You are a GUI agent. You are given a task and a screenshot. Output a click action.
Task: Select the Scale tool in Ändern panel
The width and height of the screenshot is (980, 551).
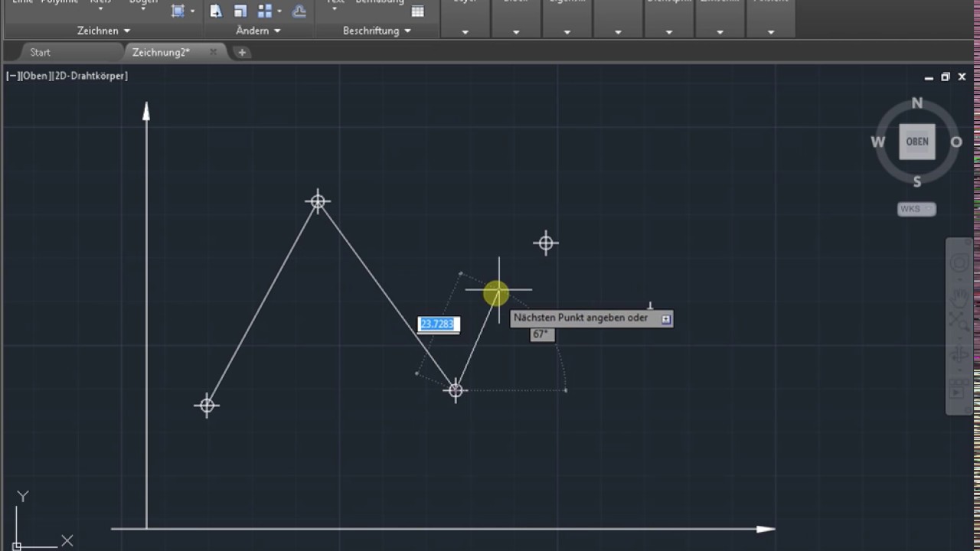click(240, 11)
